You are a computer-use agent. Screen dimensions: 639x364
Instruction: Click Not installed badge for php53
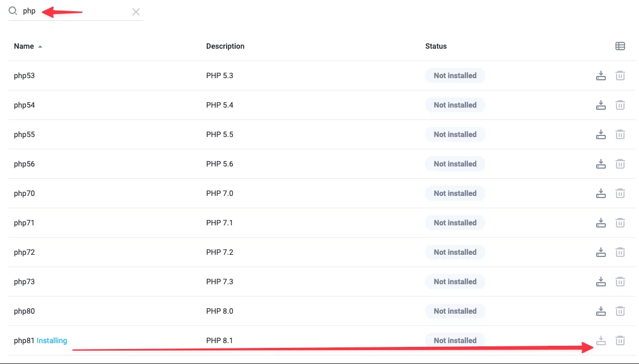[x=455, y=75]
